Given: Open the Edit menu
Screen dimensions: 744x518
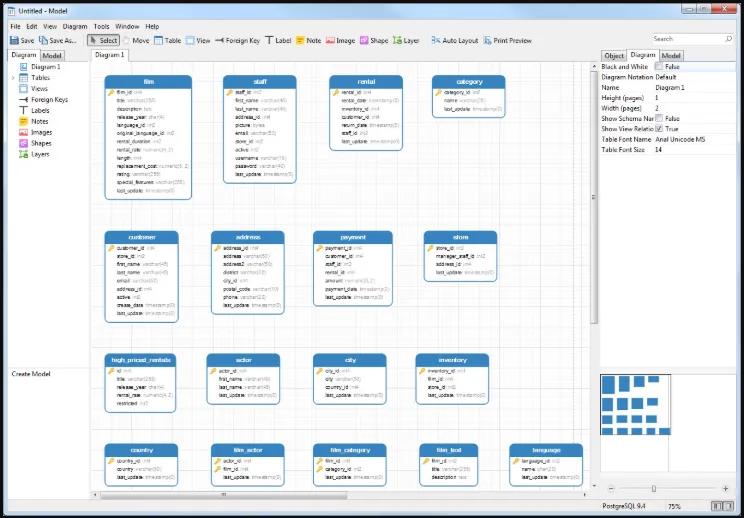Looking at the screenshot, I should point(32,27).
